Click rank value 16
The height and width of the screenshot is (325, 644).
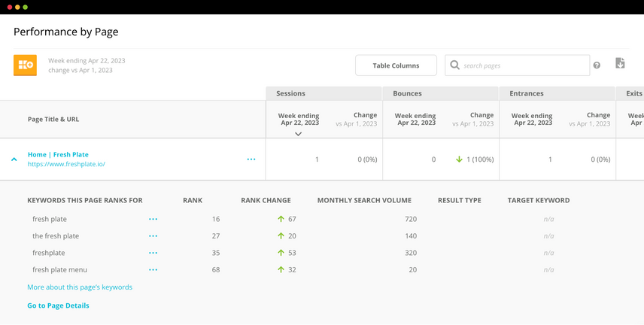click(216, 219)
